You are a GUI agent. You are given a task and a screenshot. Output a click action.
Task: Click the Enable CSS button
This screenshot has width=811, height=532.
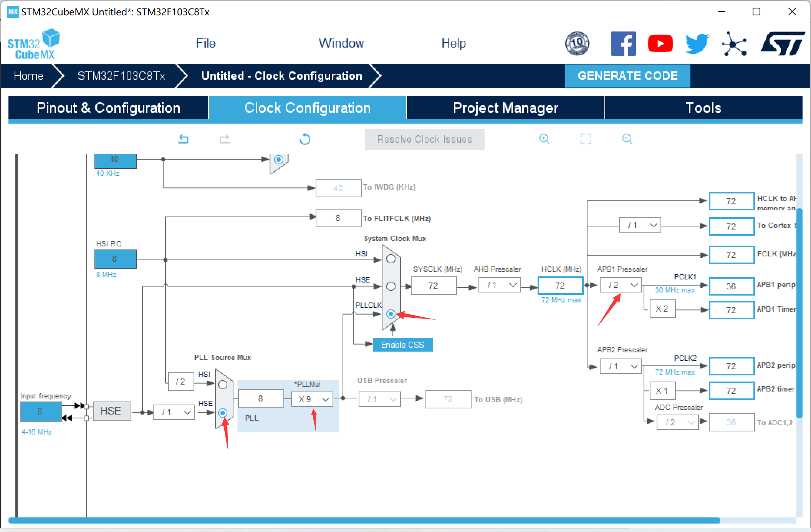(x=403, y=345)
